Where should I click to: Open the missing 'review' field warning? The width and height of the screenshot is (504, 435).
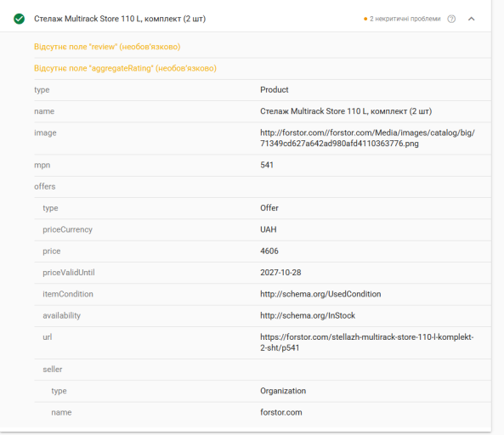click(x=107, y=47)
